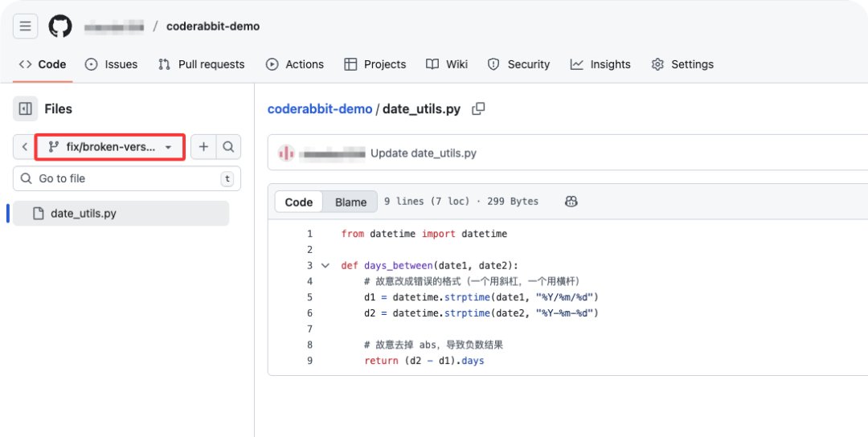The width and height of the screenshot is (868, 437).
Task: Open the Wiki tab
Action: 447,64
